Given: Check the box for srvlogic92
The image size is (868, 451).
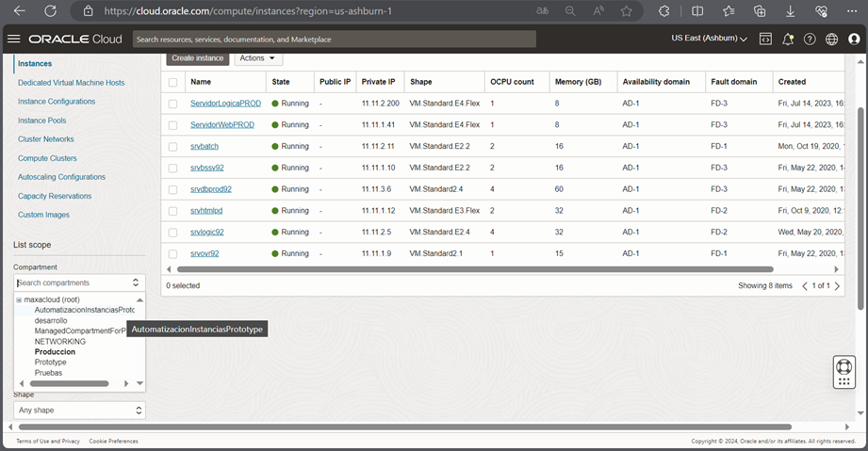Looking at the screenshot, I should pyautogui.click(x=173, y=233).
